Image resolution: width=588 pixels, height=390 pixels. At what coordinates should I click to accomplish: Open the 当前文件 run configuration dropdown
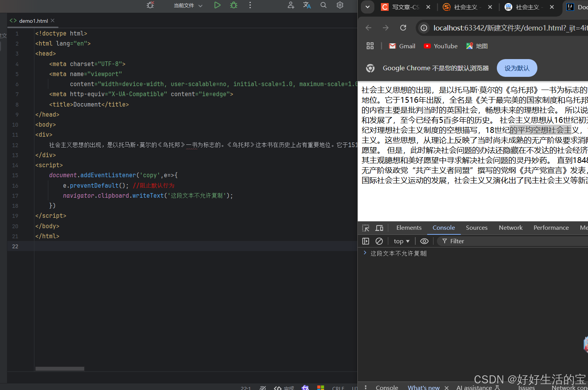click(188, 5)
